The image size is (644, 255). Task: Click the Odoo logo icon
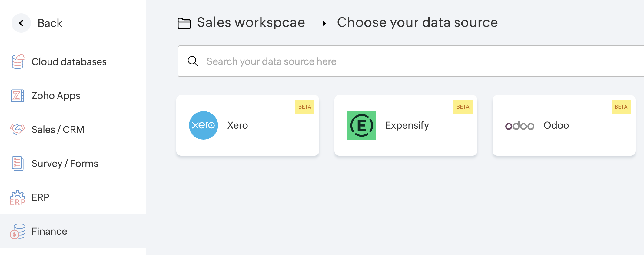[520, 126]
